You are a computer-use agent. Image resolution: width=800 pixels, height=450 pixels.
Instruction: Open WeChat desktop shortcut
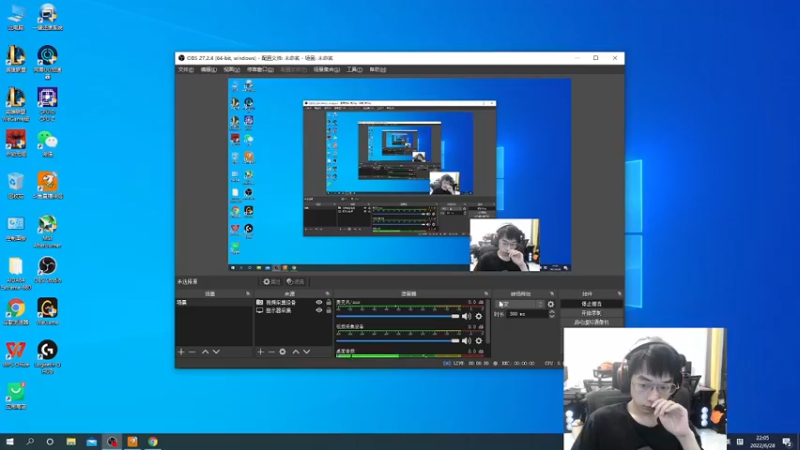coord(47,143)
